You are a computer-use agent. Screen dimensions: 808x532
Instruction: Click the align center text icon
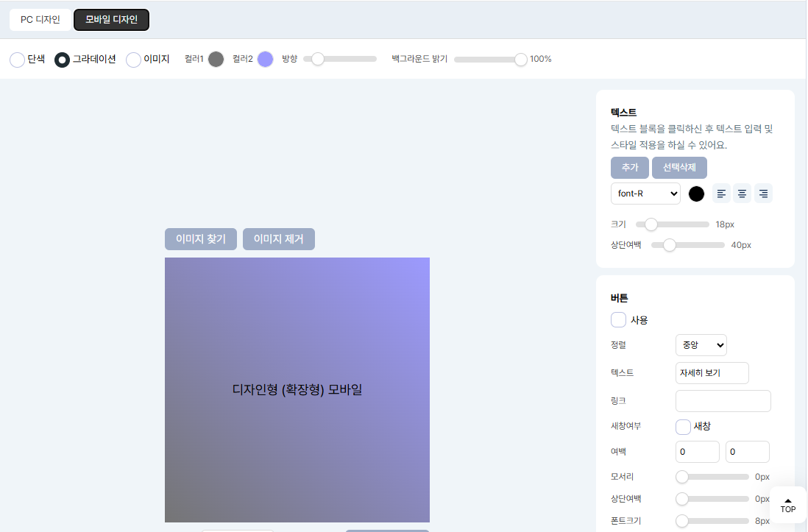pos(743,194)
